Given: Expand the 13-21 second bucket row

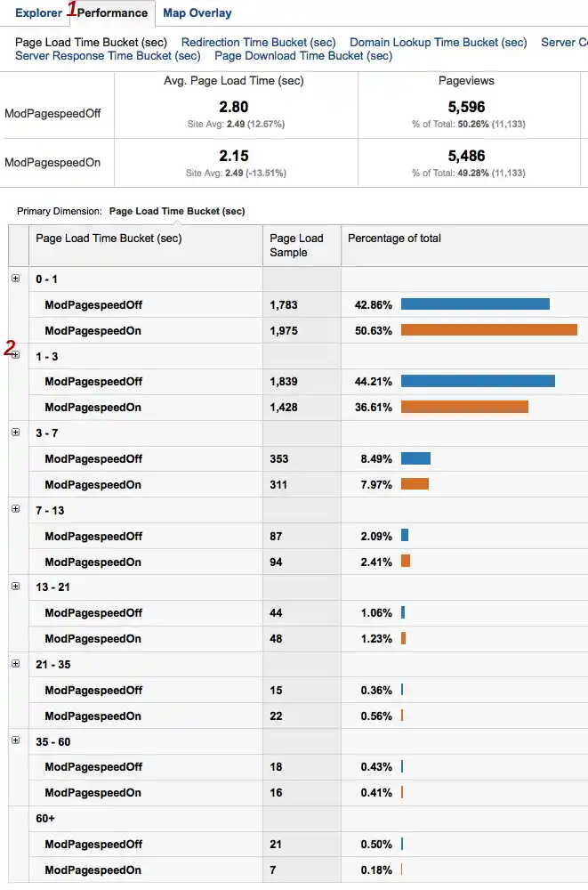Looking at the screenshot, I should tap(15, 587).
